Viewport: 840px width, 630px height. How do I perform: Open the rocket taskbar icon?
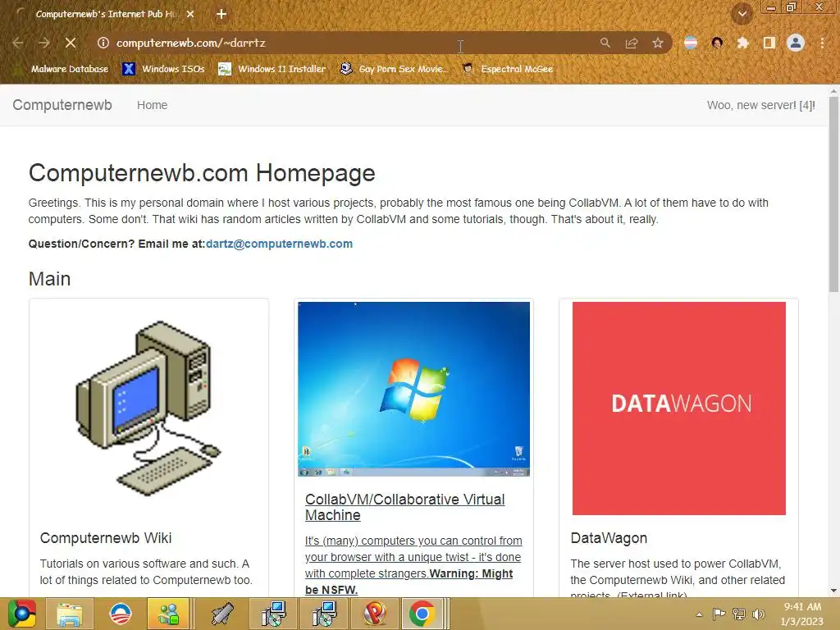[x=221, y=614]
